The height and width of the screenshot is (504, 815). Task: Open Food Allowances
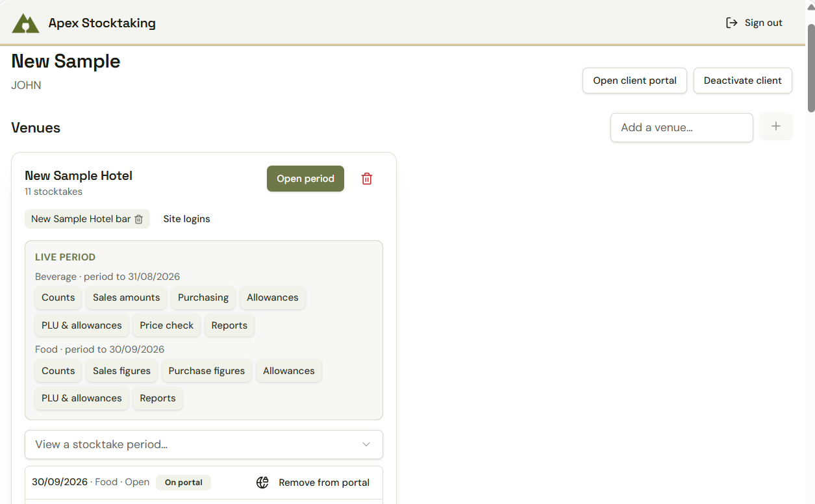click(x=289, y=371)
